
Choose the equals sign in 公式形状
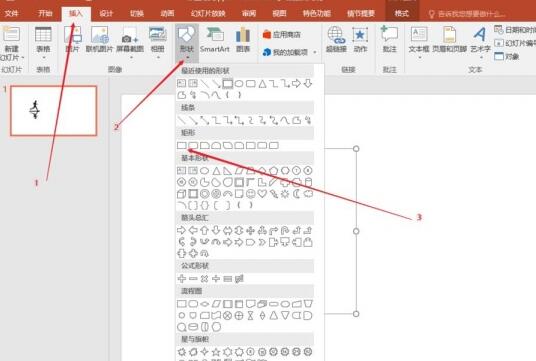click(x=228, y=279)
